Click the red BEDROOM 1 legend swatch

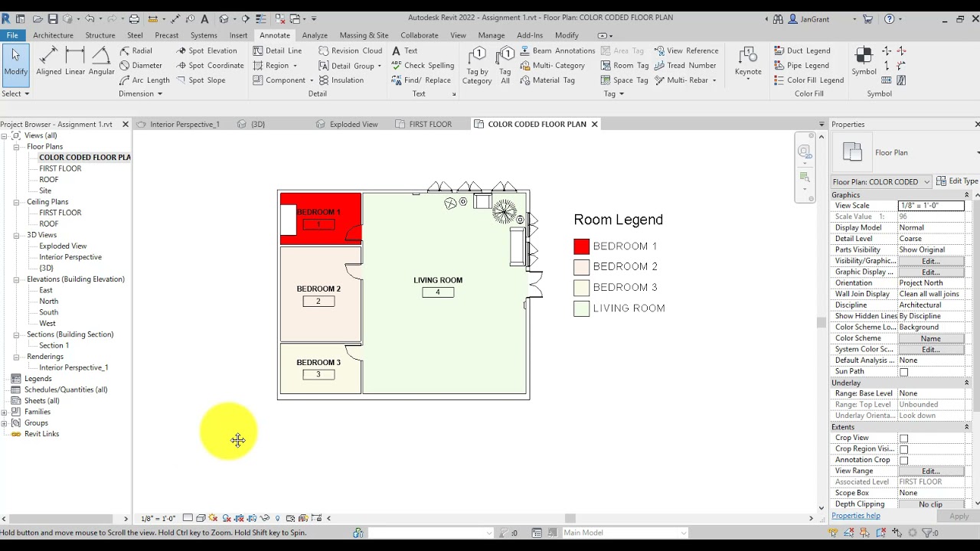[582, 246]
